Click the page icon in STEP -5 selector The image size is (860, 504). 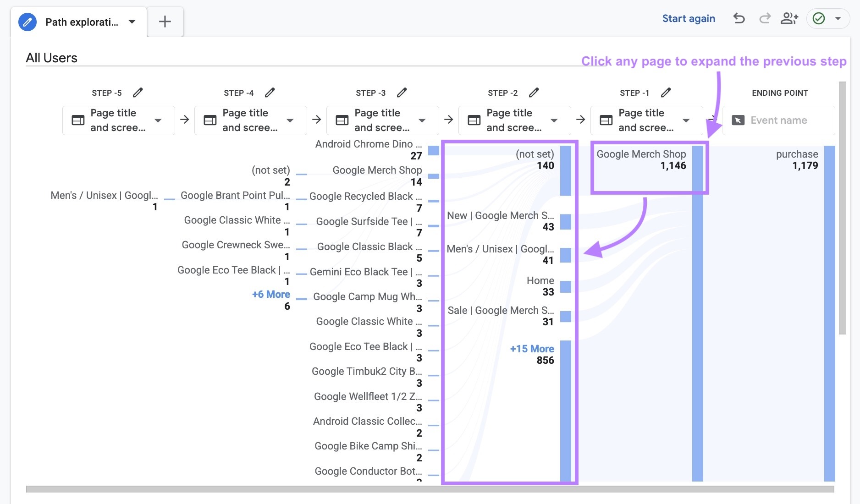point(78,120)
